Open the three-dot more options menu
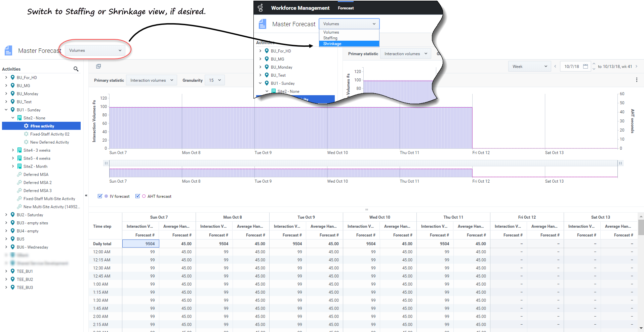Viewport: 644px width, 332px height. [x=636, y=80]
